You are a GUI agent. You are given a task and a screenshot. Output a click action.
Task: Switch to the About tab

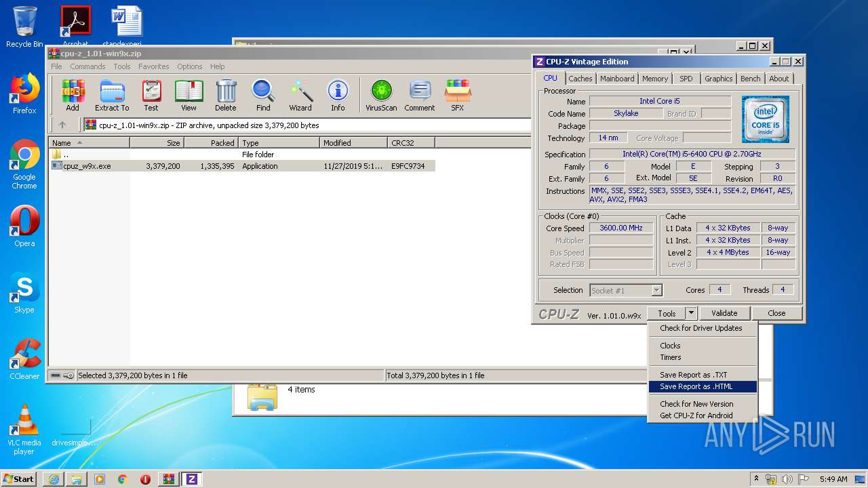coord(778,79)
